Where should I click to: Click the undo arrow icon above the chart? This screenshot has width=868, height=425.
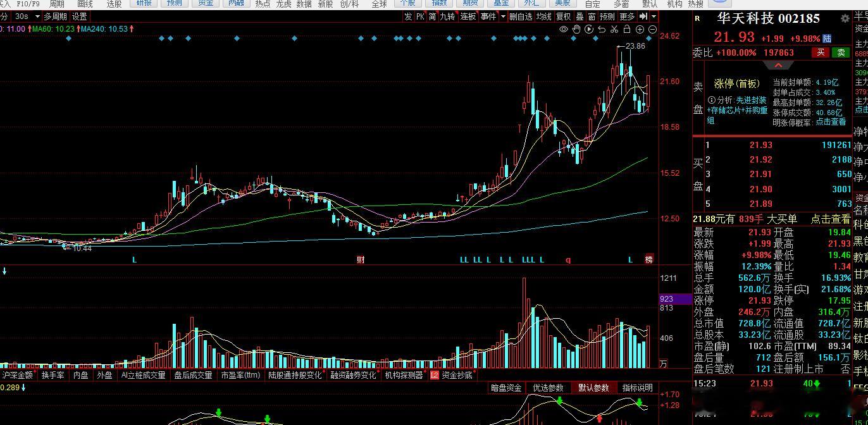pyautogui.click(x=602, y=29)
